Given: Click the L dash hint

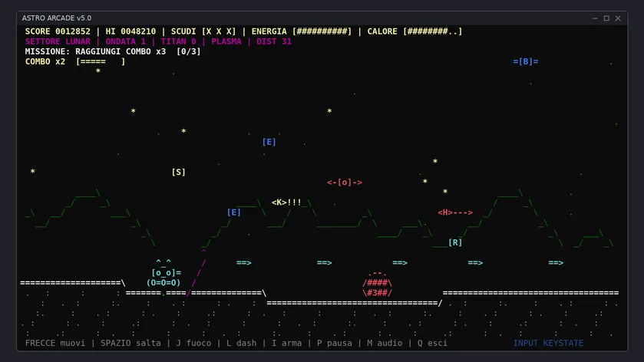Looking at the screenshot, I should (242, 343).
